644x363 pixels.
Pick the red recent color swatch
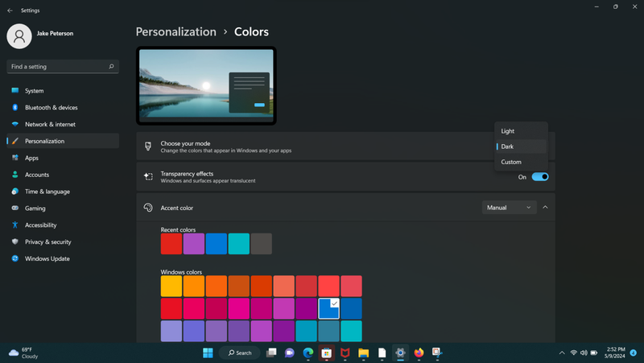click(x=171, y=244)
